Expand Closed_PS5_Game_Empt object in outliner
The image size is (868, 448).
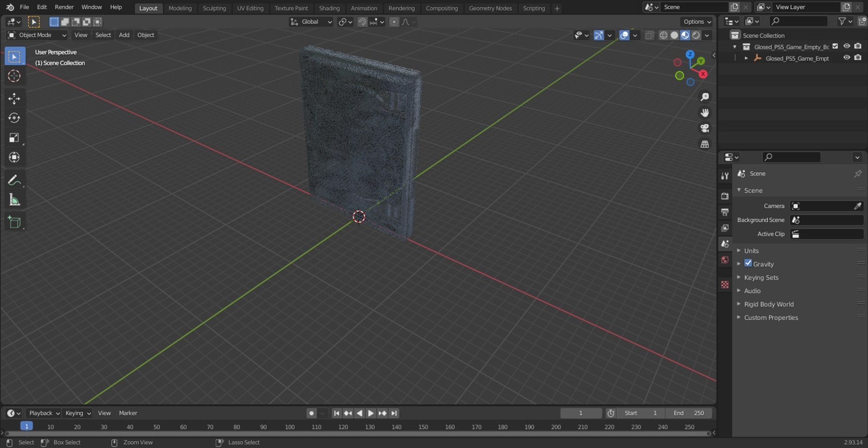coord(746,58)
